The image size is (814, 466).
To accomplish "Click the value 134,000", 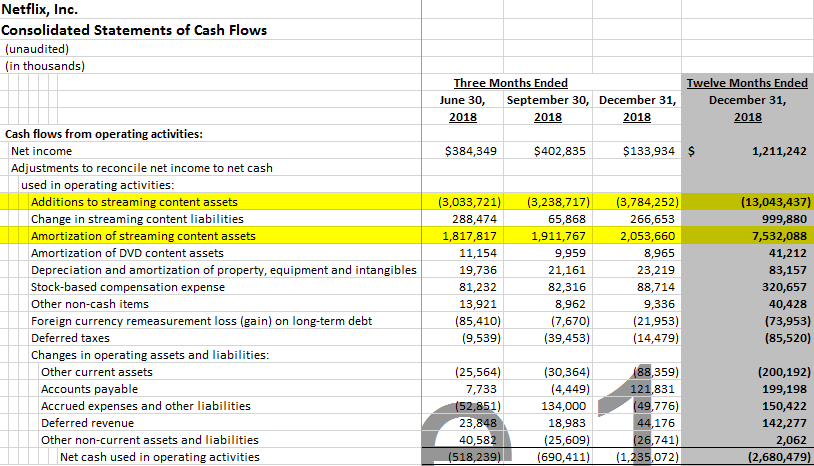I will pos(564,406).
